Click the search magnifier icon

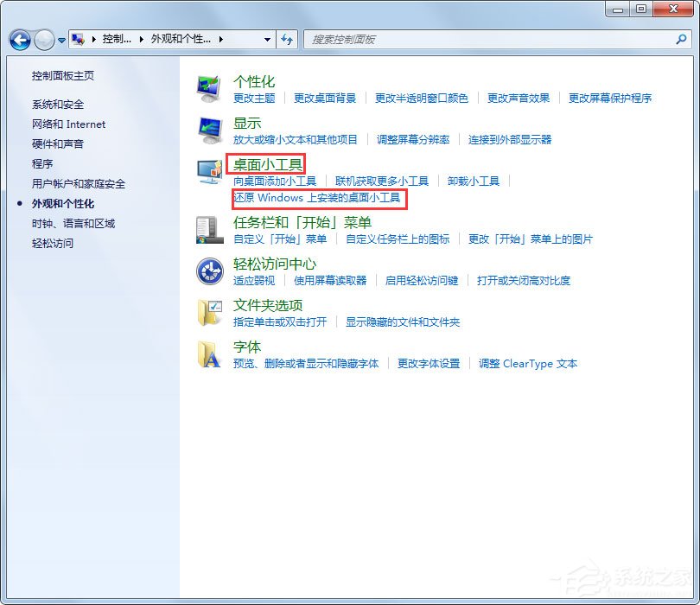click(684, 40)
